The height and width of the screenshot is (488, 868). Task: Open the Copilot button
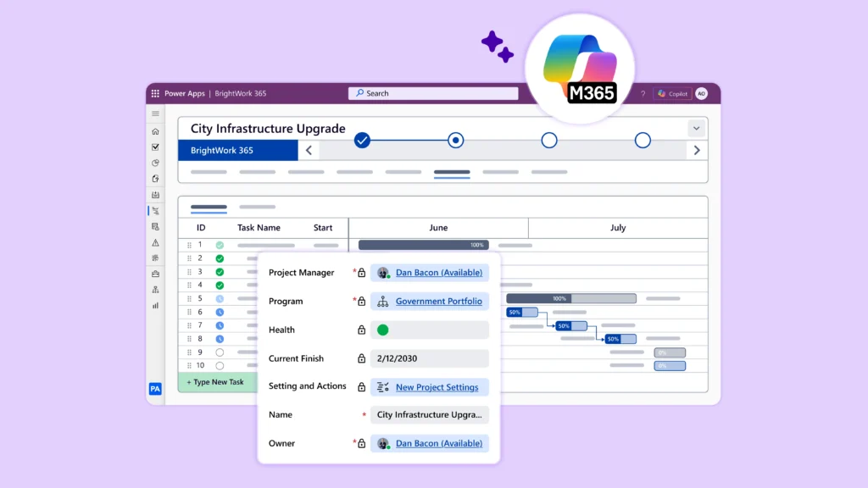coord(672,94)
